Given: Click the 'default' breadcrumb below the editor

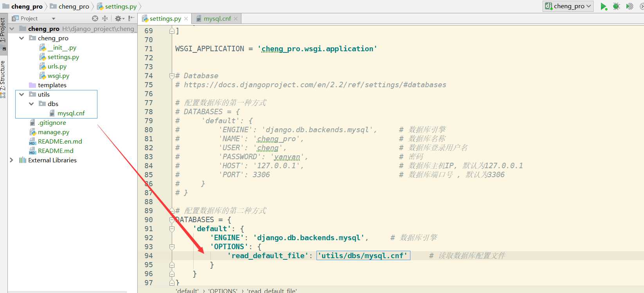Looking at the screenshot, I should (187, 290).
